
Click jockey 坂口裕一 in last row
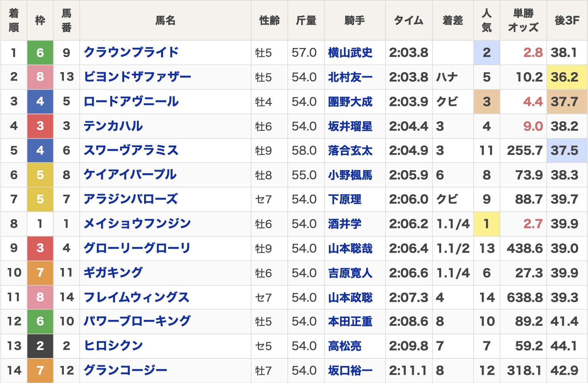click(x=350, y=370)
